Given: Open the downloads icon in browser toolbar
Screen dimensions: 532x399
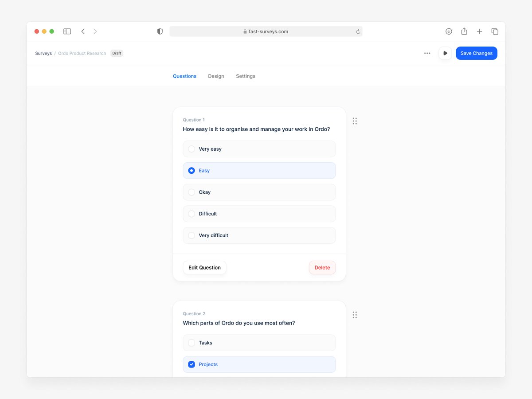Looking at the screenshot, I should pyautogui.click(x=449, y=31).
